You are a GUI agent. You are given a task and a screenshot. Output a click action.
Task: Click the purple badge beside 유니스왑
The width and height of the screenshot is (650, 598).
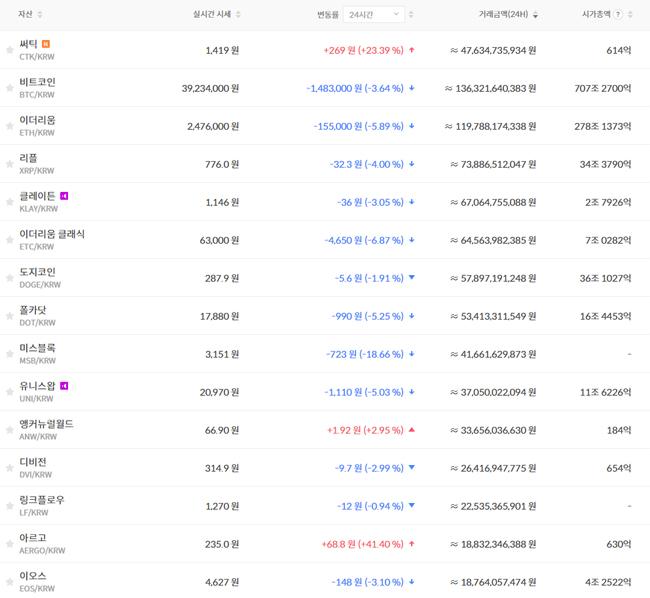click(x=64, y=385)
